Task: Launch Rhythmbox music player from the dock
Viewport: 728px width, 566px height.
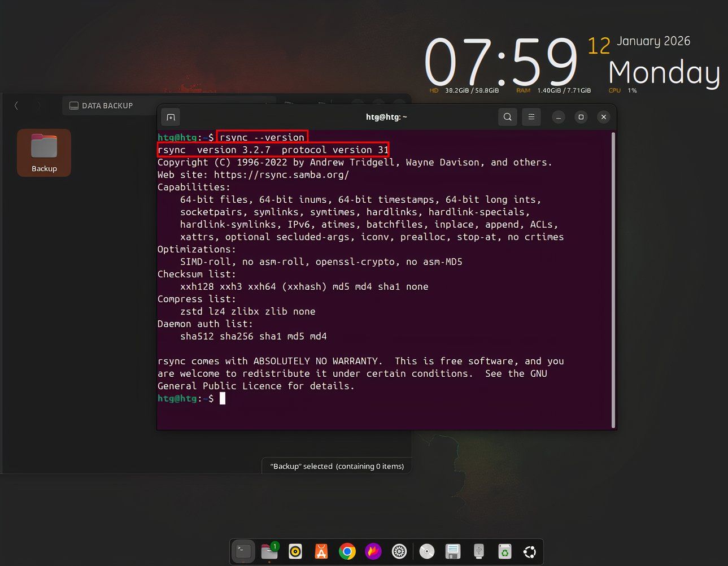Action: point(295,551)
